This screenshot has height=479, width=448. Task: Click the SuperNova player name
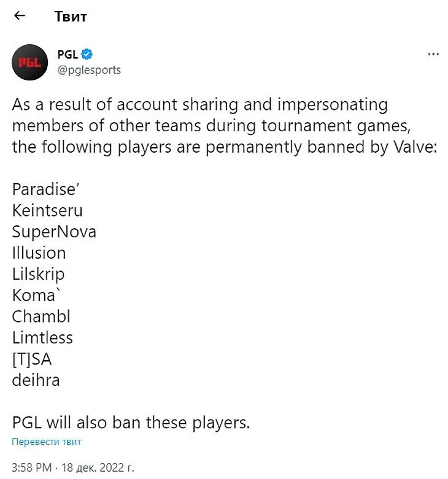click(54, 232)
